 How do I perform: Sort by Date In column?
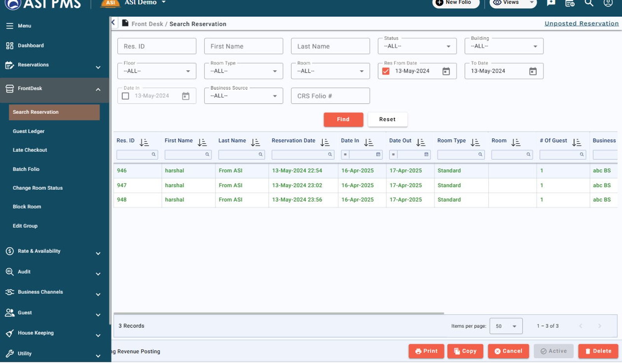coord(369,143)
